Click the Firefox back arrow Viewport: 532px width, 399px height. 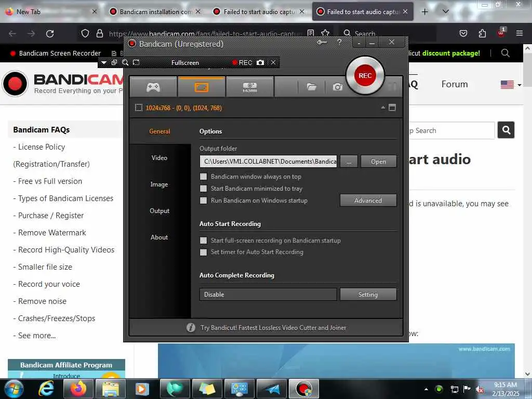[12, 33]
